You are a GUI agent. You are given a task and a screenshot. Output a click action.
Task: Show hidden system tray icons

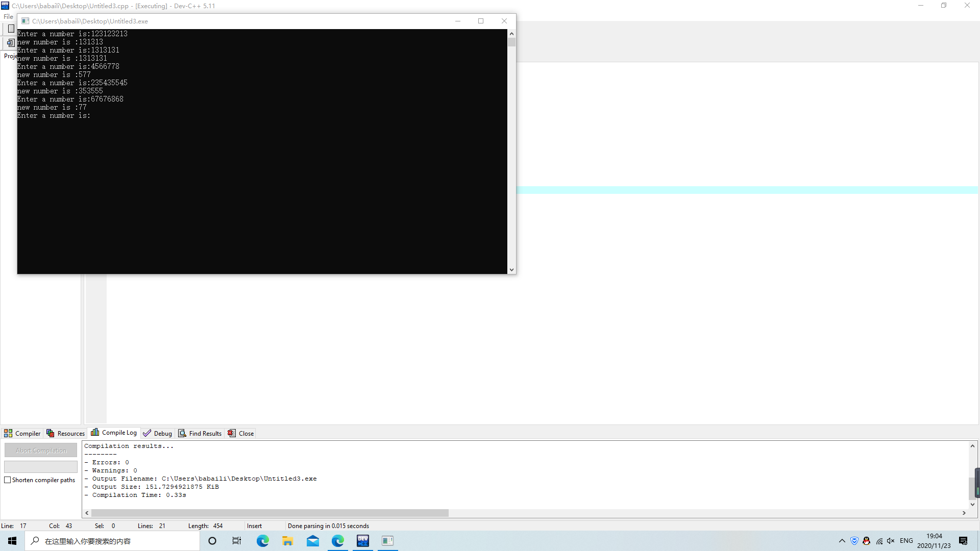[842, 541]
